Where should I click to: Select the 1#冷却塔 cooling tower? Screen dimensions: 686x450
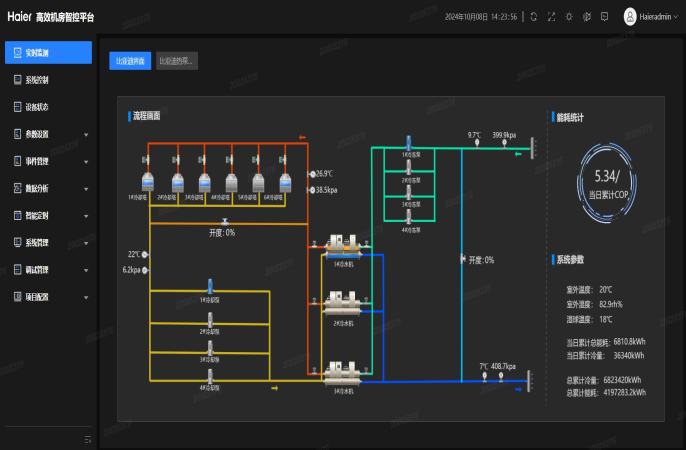click(147, 182)
